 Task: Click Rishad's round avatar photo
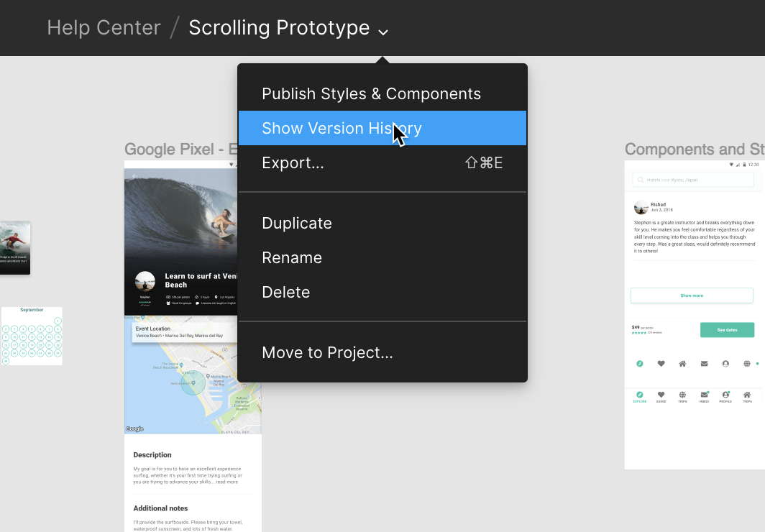pos(641,208)
